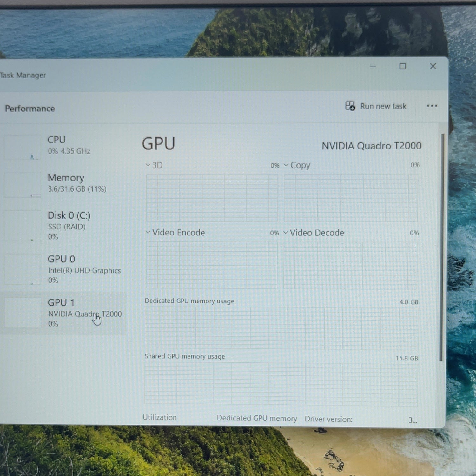Click the 15.8 GB shared memory value
This screenshot has width=476, height=476.
pos(407,358)
